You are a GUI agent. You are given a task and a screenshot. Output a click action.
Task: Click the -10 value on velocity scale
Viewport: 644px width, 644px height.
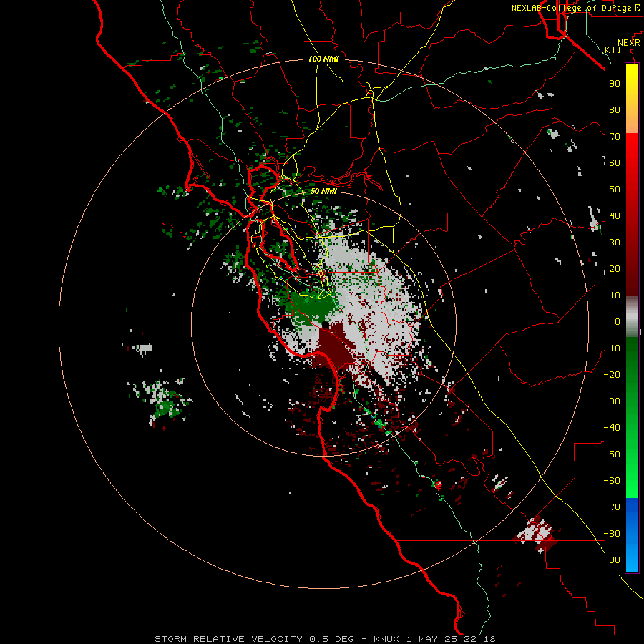(x=612, y=348)
